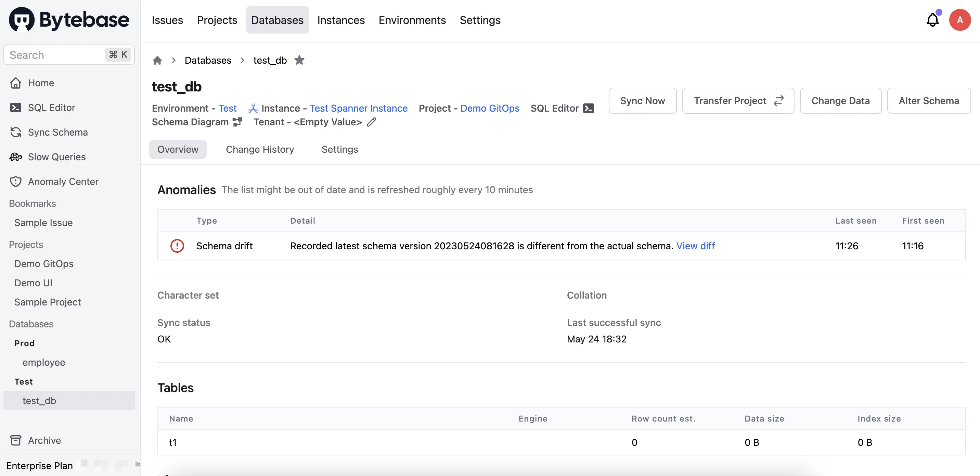The width and height of the screenshot is (980, 476).
Task: Click the Archive box icon
Action: point(16,440)
